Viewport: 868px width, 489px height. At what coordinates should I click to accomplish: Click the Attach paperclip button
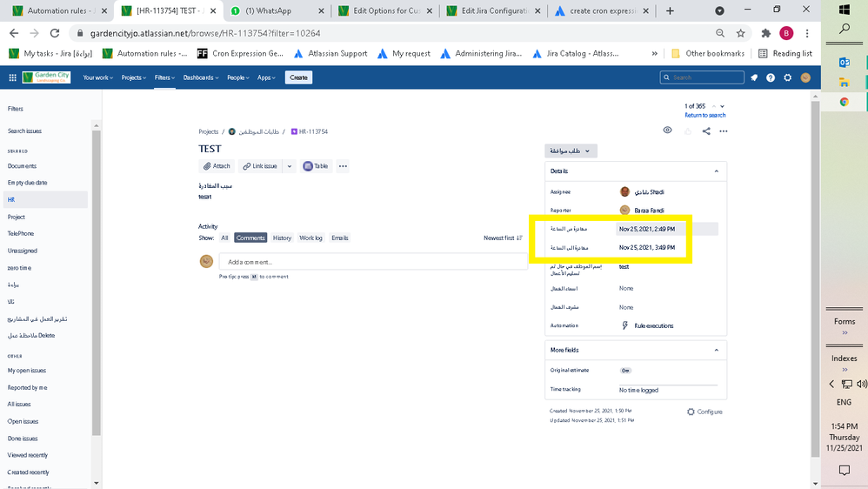[217, 166]
